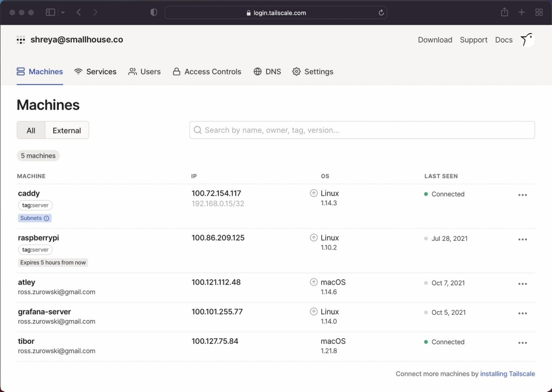Switch to the Services tab

[x=95, y=72]
